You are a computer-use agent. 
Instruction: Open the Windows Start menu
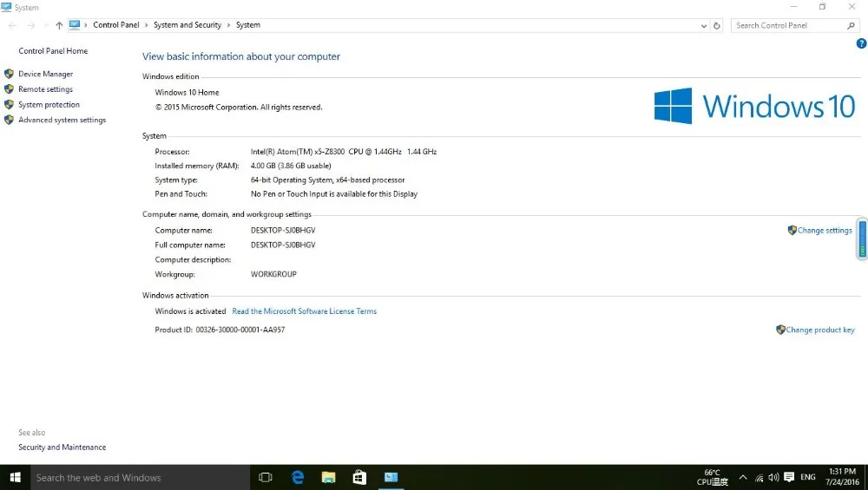(15, 477)
